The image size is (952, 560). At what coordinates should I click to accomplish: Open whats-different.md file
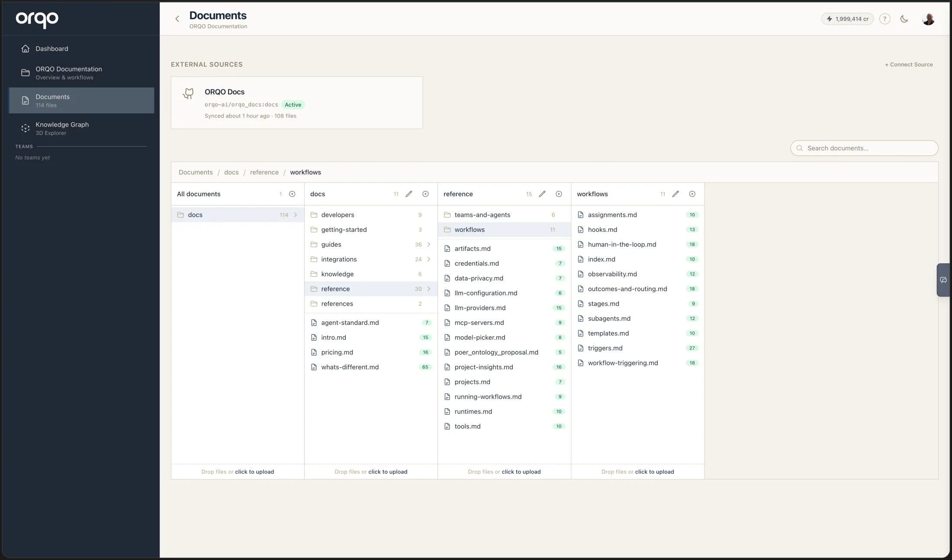[x=371, y=367]
